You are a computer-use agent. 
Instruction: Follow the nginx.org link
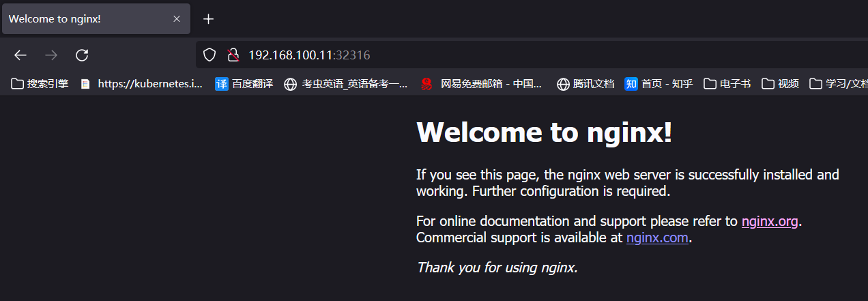[x=770, y=221]
